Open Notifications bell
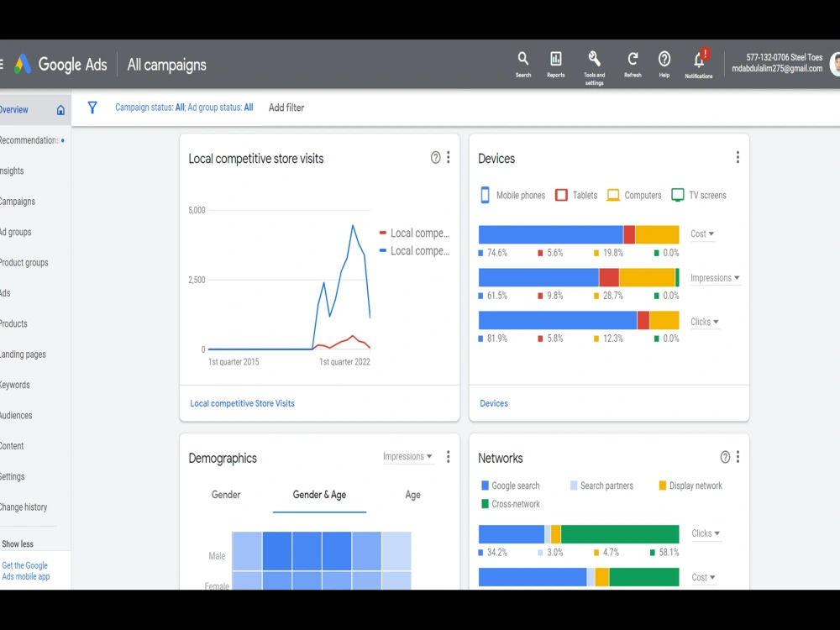 [x=699, y=65]
